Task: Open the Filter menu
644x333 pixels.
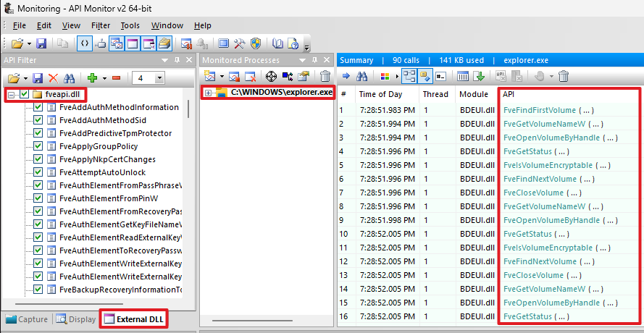Action: click(100, 25)
